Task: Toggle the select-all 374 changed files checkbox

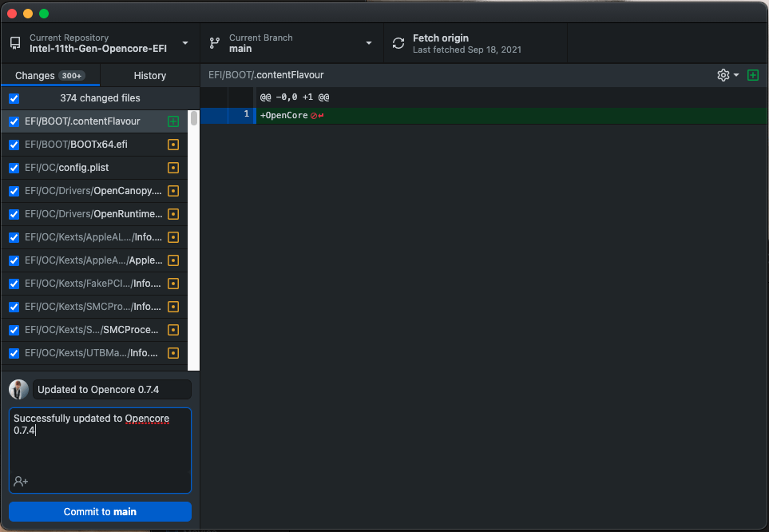Action: click(x=14, y=98)
